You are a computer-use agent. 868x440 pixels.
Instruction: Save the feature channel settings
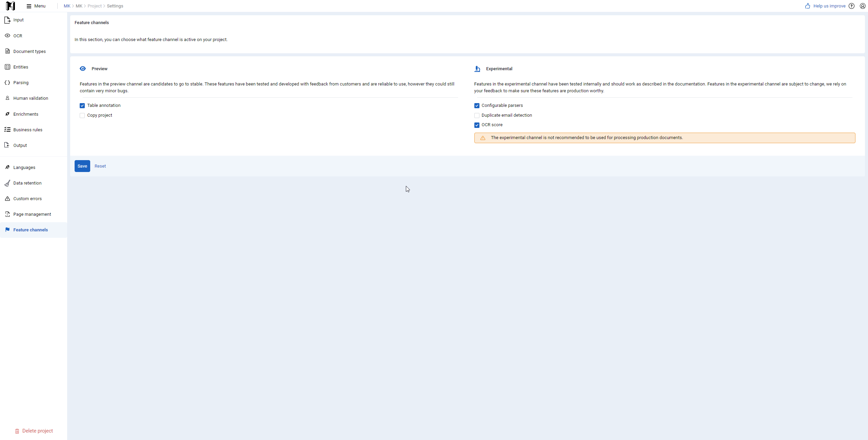point(82,166)
